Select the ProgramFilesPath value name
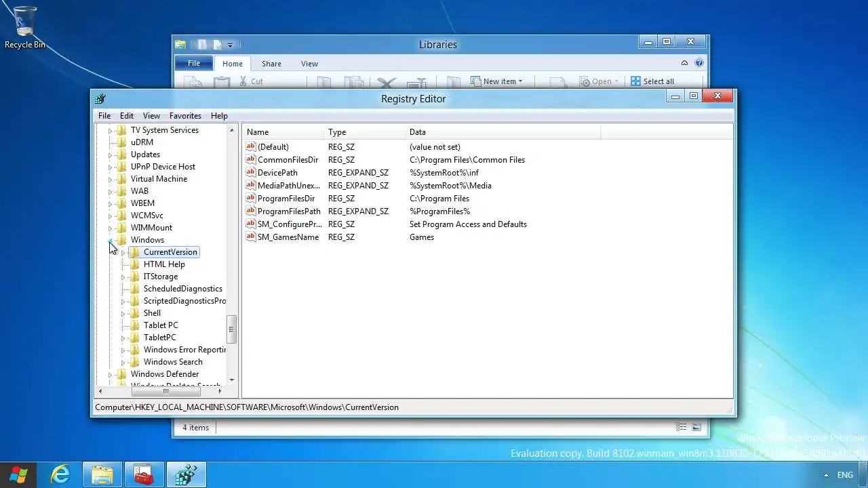Screen dimensions: 868x488 click(x=289, y=211)
